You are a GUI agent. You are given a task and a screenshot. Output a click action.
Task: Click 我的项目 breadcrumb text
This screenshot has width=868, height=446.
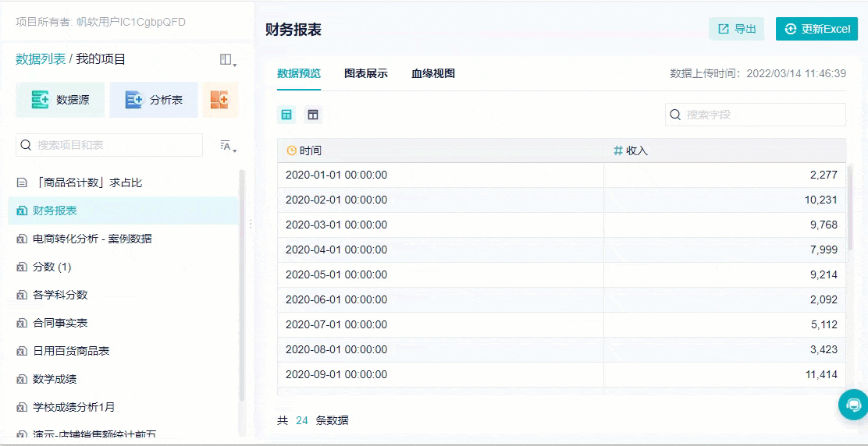pyautogui.click(x=101, y=59)
